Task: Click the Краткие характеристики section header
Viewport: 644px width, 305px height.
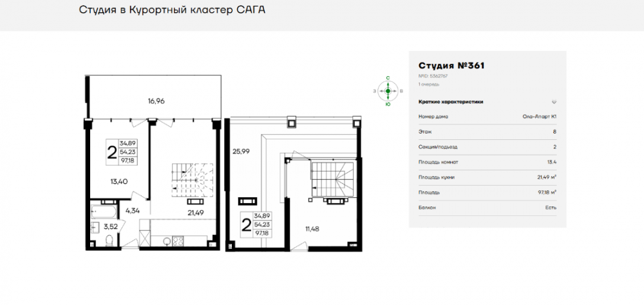Action: tap(451, 102)
